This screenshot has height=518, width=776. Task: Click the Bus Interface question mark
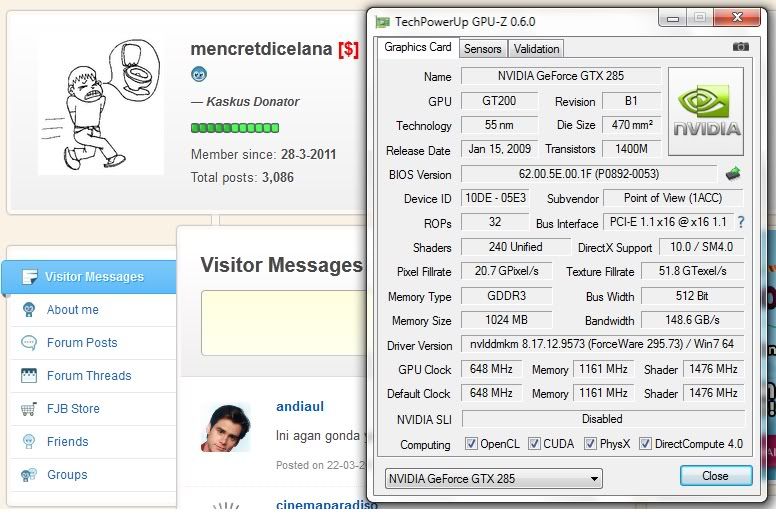741,222
